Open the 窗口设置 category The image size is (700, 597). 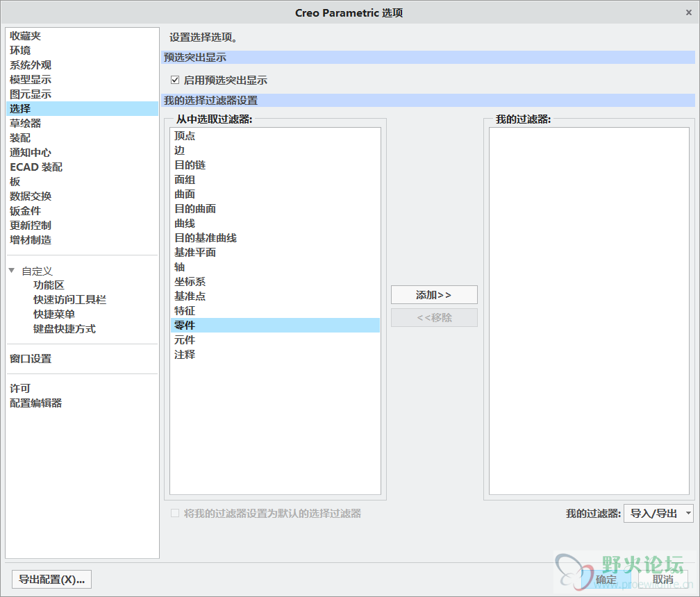pos(83,359)
